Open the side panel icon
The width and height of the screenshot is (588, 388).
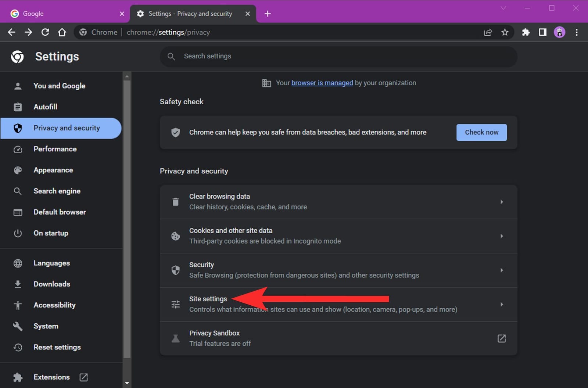542,32
